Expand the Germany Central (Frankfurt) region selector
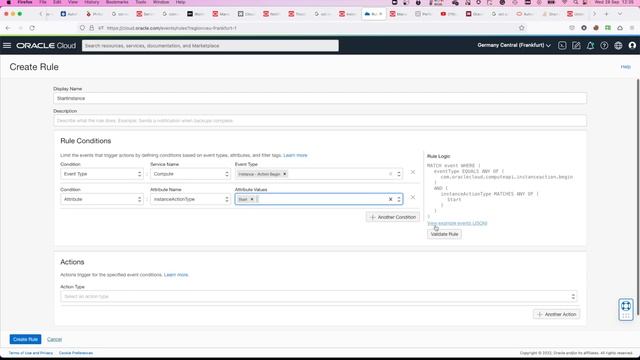The image size is (640, 360). click(x=514, y=45)
